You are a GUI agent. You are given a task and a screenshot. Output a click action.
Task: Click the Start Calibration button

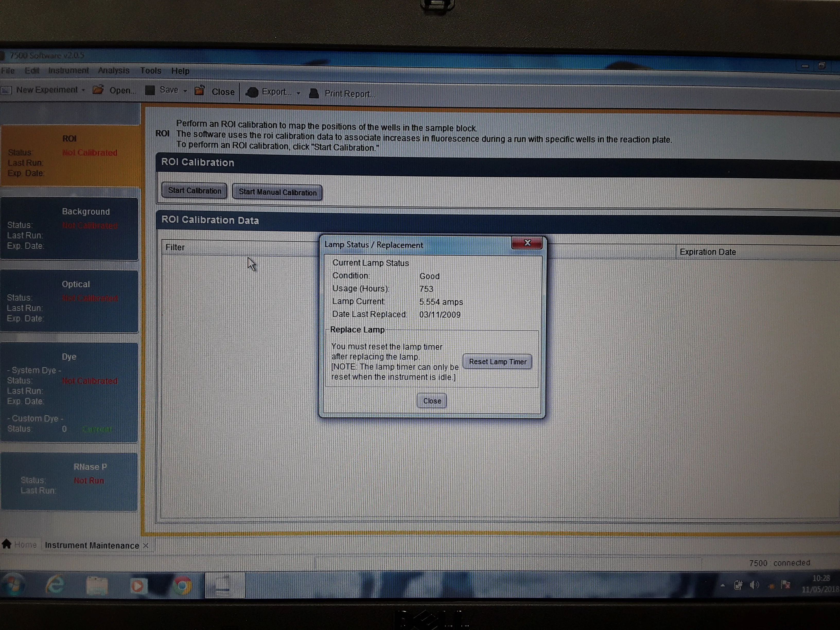pos(195,191)
